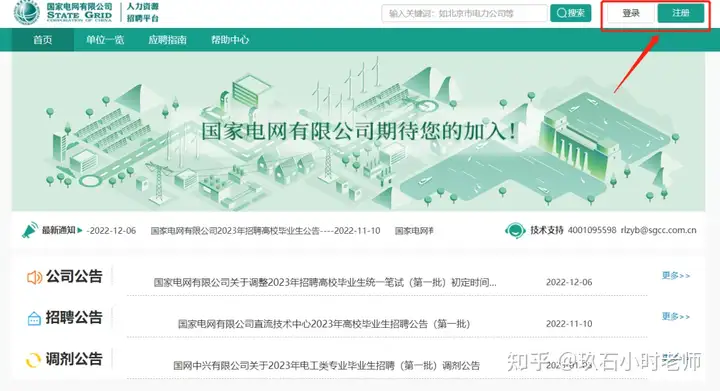Click the 搜索 search button
This screenshot has height=391, width=720.
pos(571,13)
